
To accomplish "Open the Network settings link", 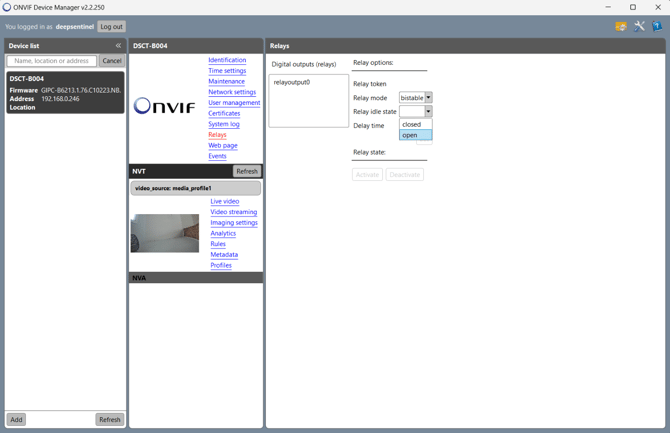I will pyautogui.click(x=232, y=92).
